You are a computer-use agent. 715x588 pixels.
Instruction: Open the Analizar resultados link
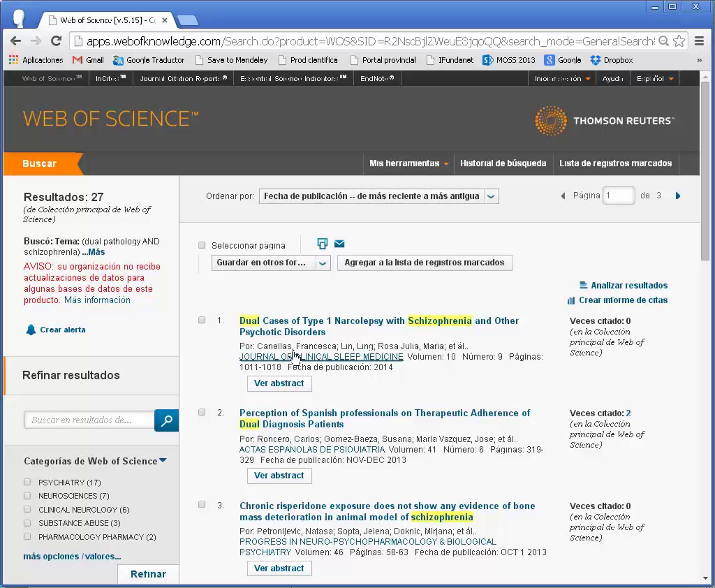tap(624, 286)
